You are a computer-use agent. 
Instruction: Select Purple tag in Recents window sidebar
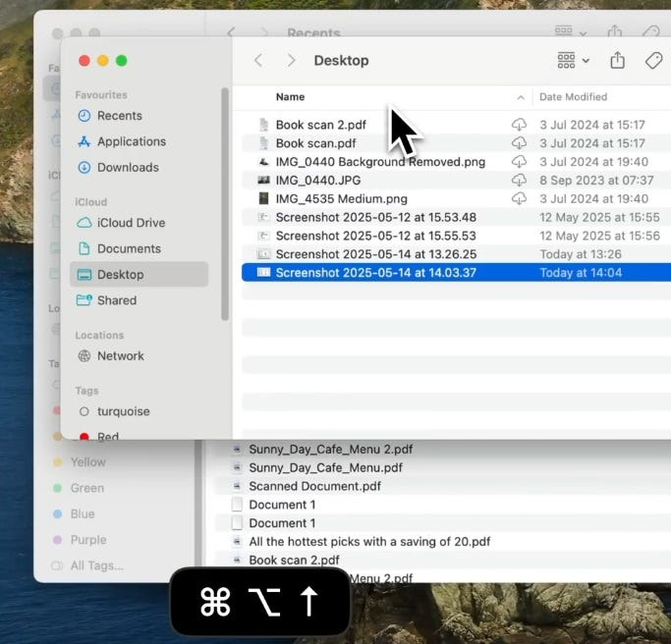(88, 540)
